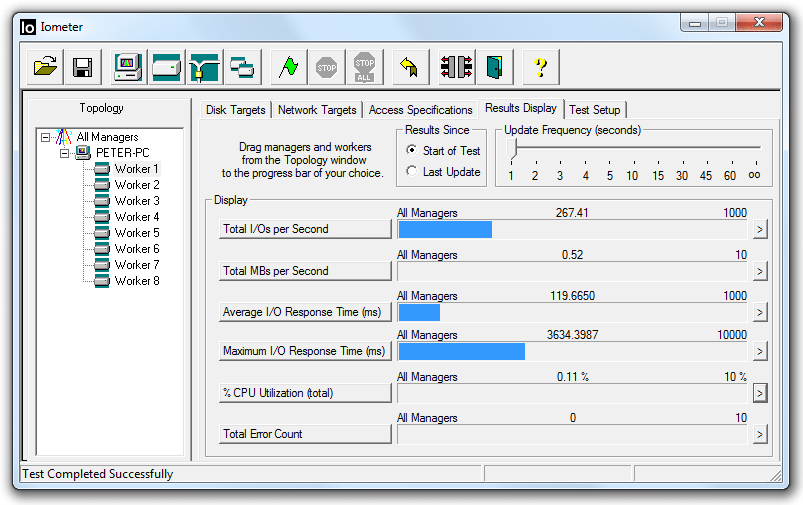The width and height of the screenshot is (803, 505).
Task: Select Worker 5 in the topology tree
Action: tap(137, 233)
